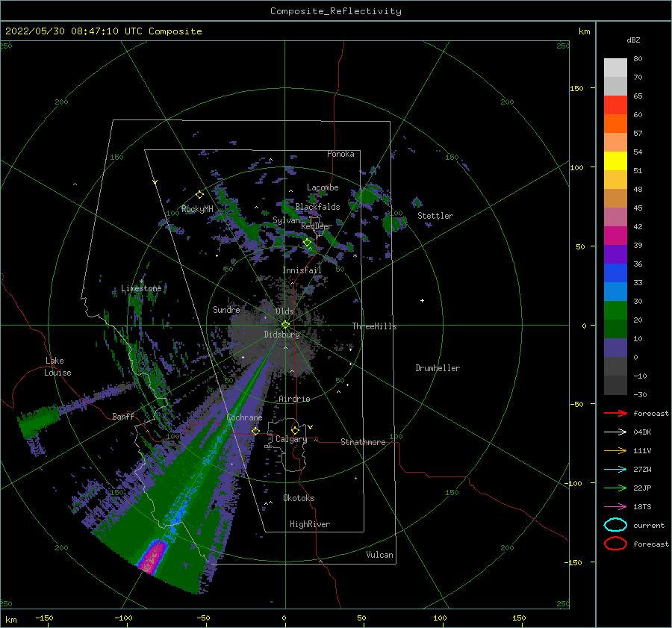Click the Limestone label
Screen dimensions: 672x628
pyautogui.click(x=141, y=288)
